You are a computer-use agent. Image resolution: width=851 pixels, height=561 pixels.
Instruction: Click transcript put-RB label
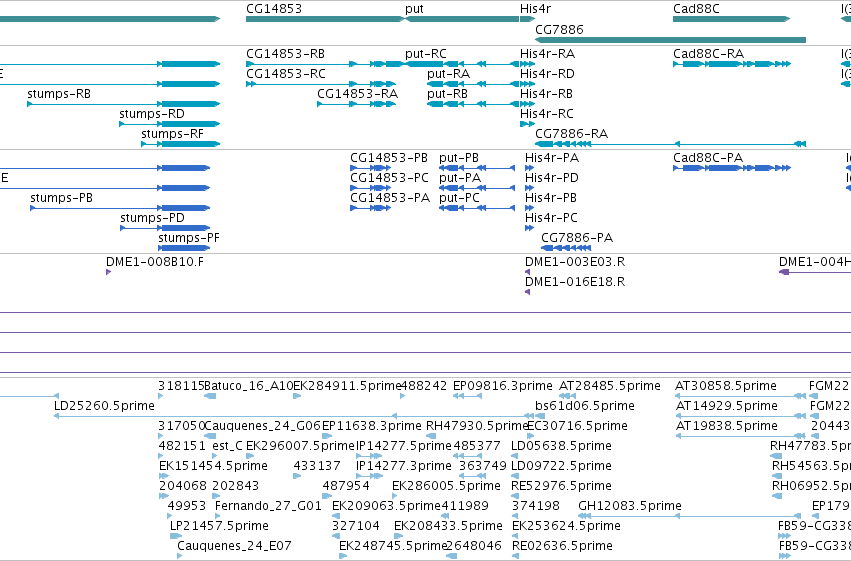tap(447, 94)
